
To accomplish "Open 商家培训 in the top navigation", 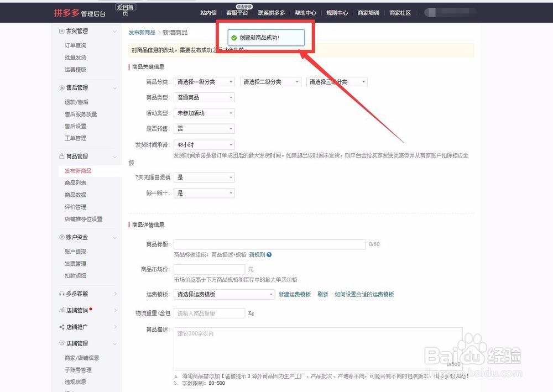I will pyautogui.click(x=368, y=13).
